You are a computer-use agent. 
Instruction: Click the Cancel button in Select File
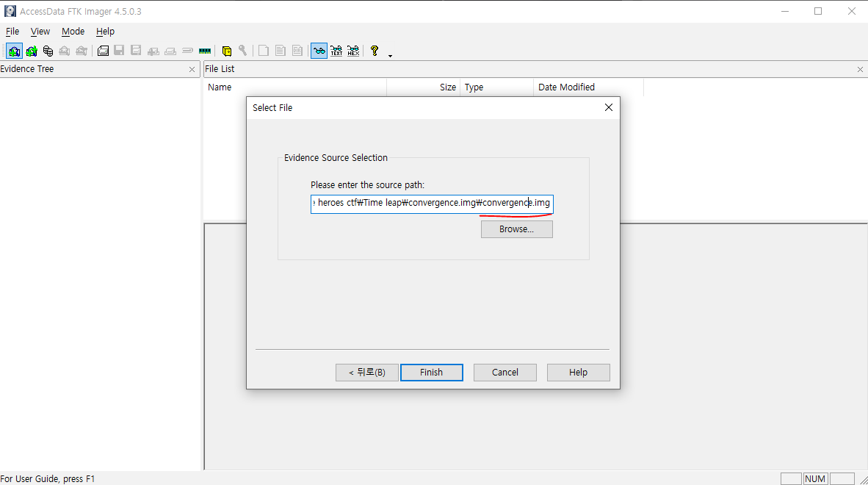coord(504,373)
